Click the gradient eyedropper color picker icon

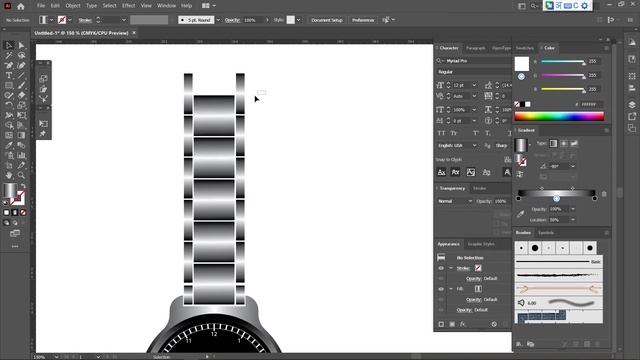520,214
